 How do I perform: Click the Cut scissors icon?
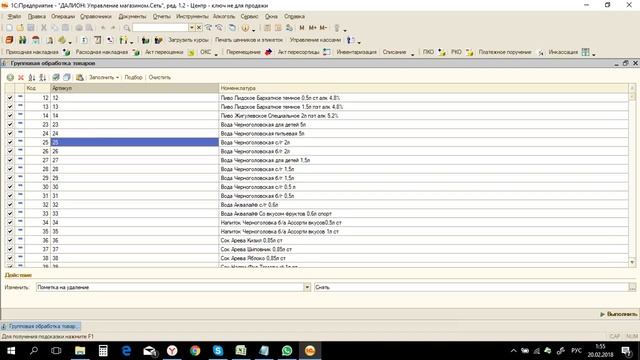[x=44, y=28]
